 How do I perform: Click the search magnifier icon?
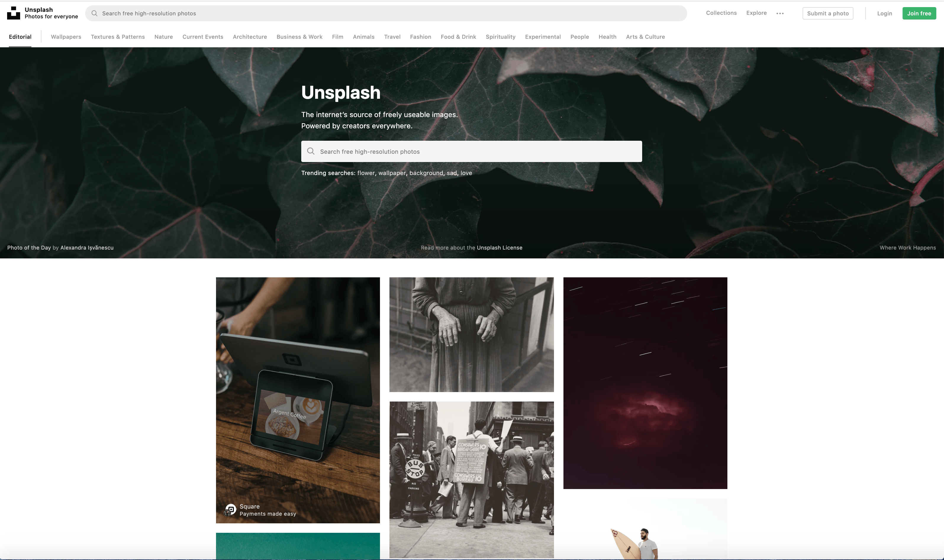point(94,13)
